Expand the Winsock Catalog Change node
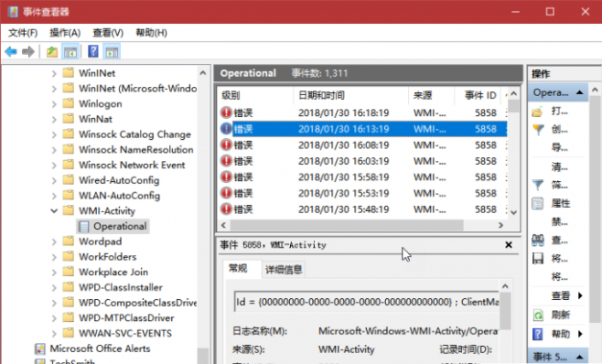 [x=54, y=134]
